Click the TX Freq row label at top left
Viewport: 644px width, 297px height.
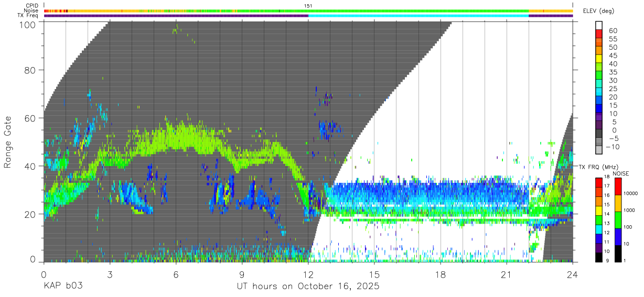(28, 16)
